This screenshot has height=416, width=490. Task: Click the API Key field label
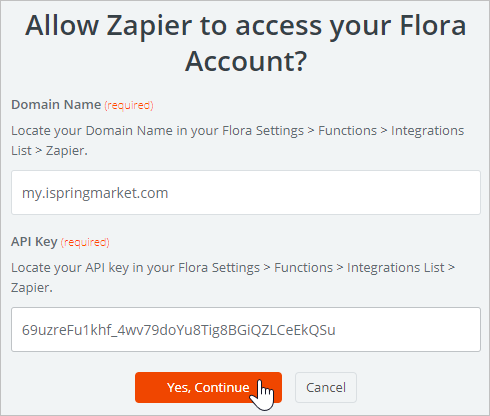tap(34, 242)
